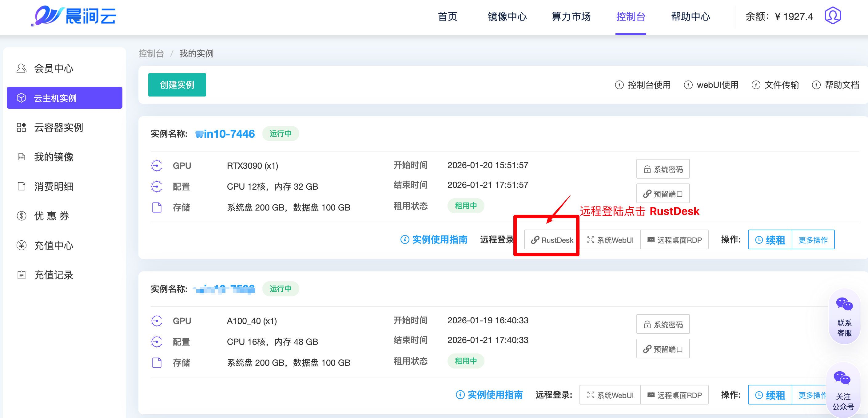Switch to 镜像中心 top menu
This screenshot has height=418, width=868.
point(507,17)
